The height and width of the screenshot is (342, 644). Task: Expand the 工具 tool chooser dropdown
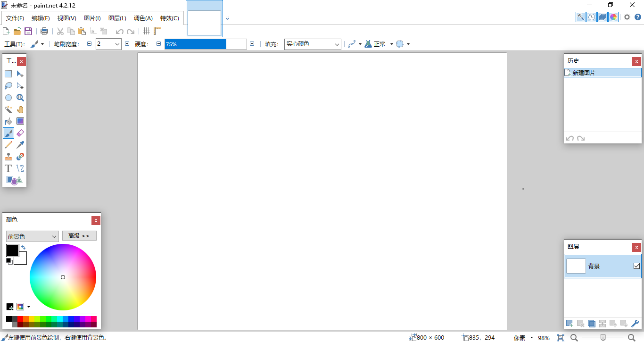coord(37,44)
